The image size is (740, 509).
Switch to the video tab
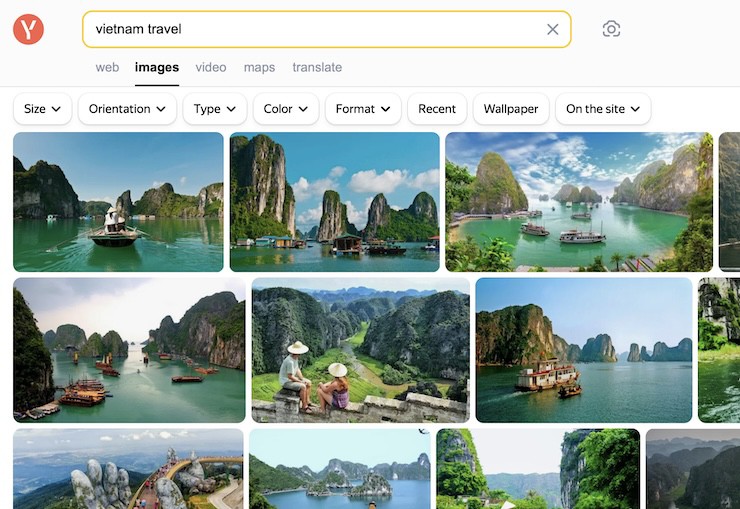pos(211,68)
